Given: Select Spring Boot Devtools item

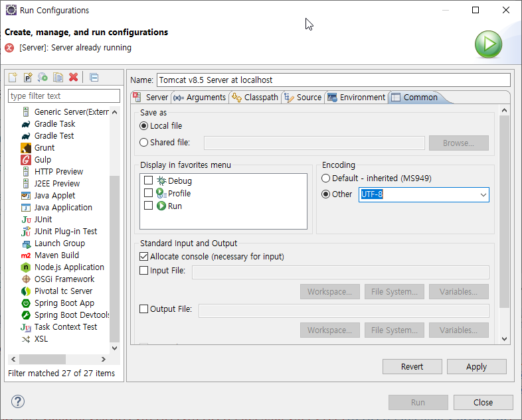Looking at the screenshot, I should [72, 315].
